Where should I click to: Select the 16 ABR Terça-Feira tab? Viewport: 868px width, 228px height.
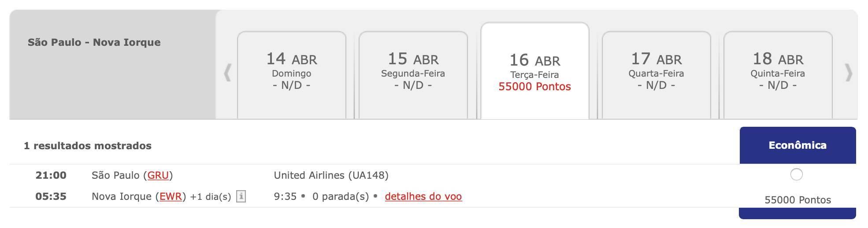(x=535, y=71)
